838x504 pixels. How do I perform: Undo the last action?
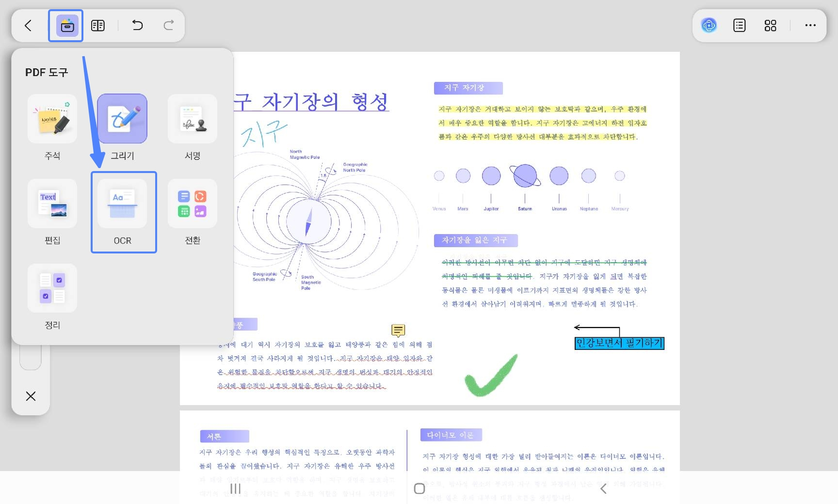click(x=138, y=25)
